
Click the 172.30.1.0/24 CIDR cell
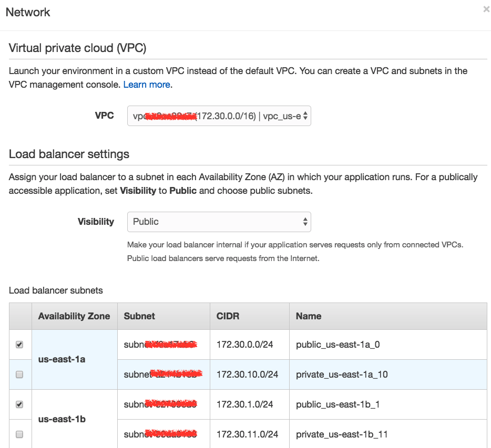(x=250, y=404)
